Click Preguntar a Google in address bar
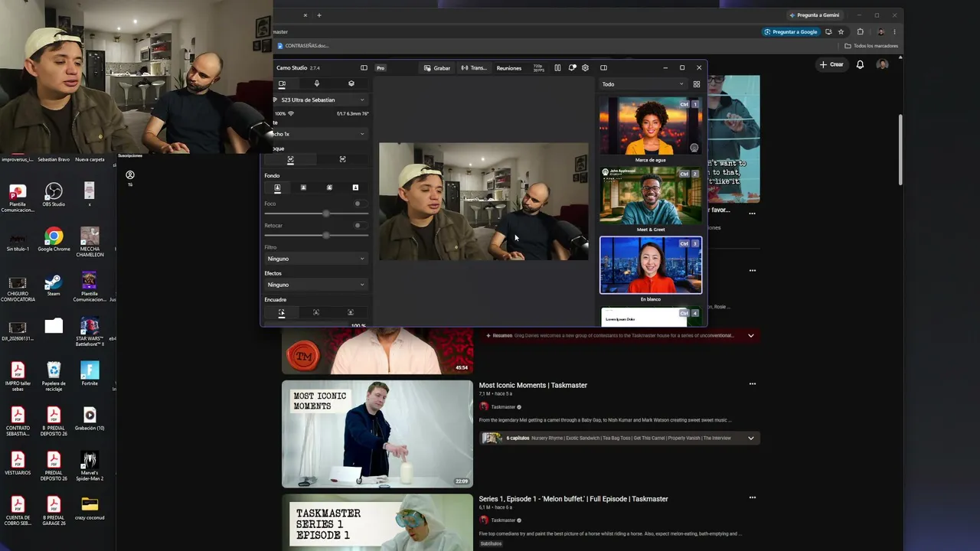Viewport: 980px width, 551px height. click(x=791, y=32)
